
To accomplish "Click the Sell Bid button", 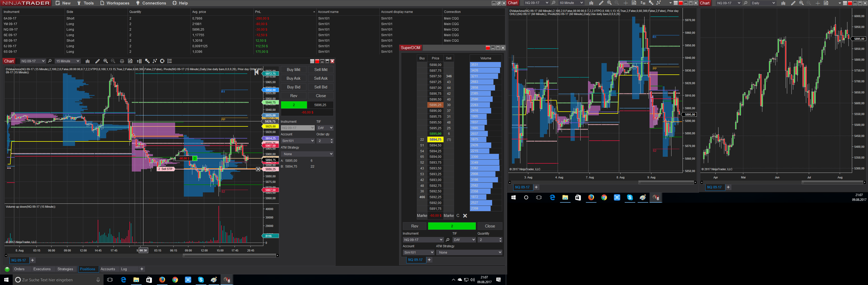I will pyautogui.click(x=321, y=87).
